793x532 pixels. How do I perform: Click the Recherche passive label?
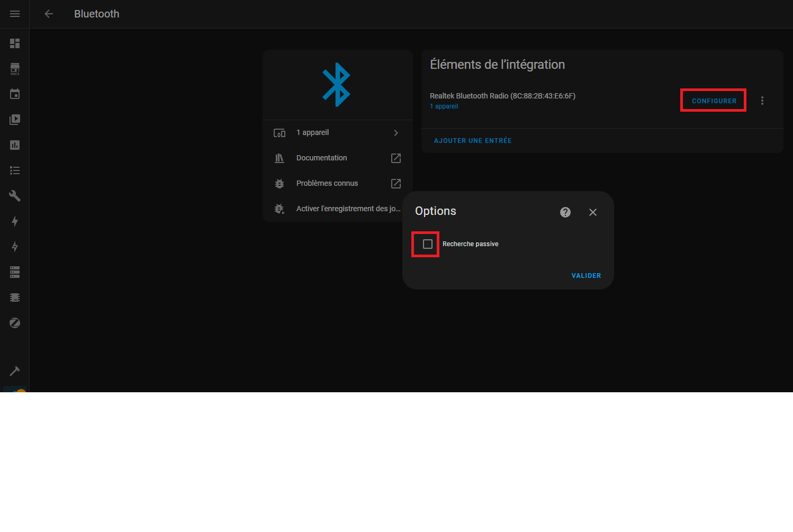(x=470, y=244)
